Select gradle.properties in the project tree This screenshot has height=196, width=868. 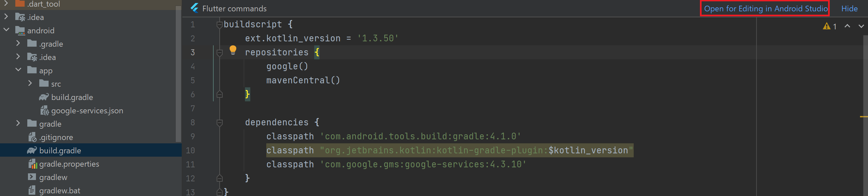point(69,164)
